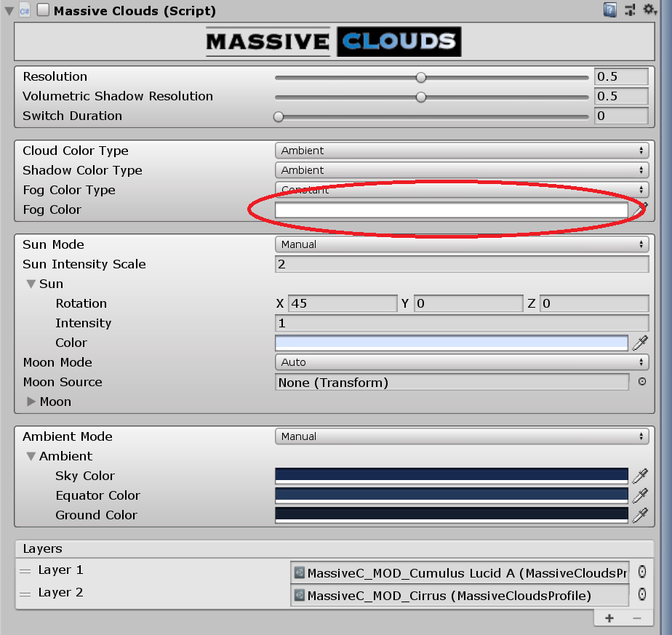Screen dimensions: 672x635
Task: Open the component help reference icon
Action: point(610,9)
